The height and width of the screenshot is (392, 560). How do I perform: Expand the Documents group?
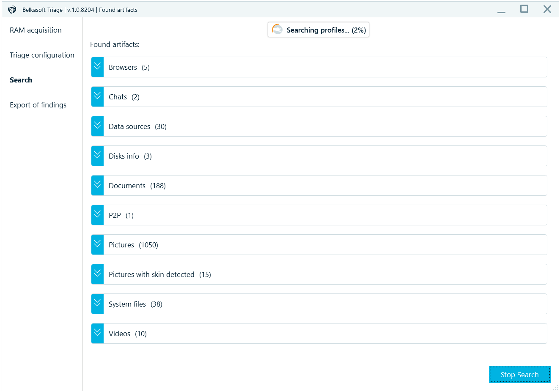(x=97, y=186)
